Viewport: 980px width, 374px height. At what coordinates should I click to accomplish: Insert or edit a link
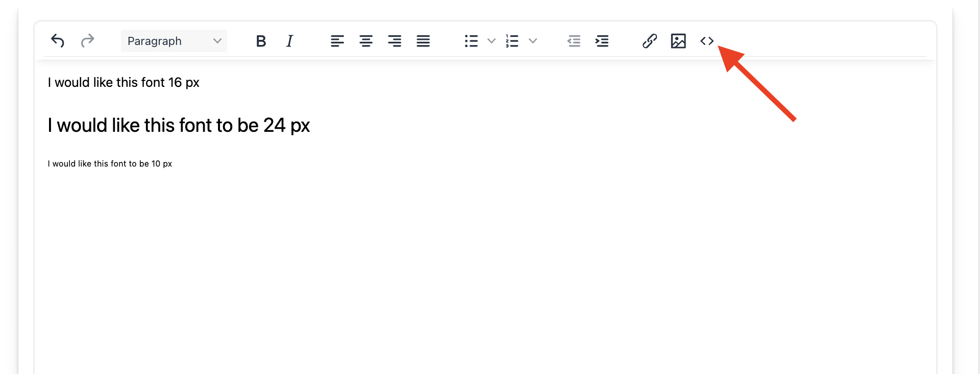tap(650, 41)
